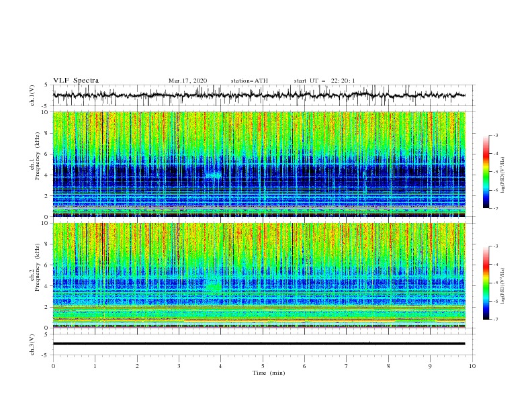Click the ch.2 color bar "log(PSD)(V²/Hz)" label
Image resolution: width=532 pixels, height=411 pixels.
click(502, 286)
